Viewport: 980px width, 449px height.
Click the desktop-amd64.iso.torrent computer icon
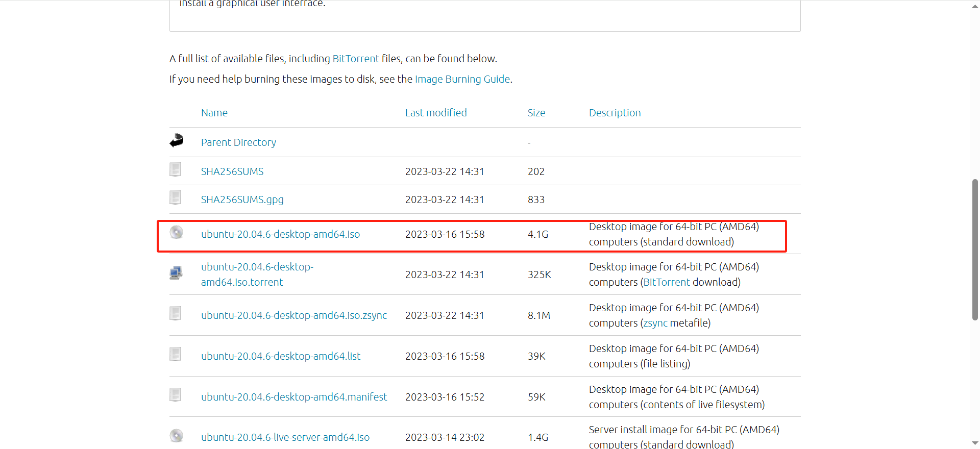pos(176,272)
